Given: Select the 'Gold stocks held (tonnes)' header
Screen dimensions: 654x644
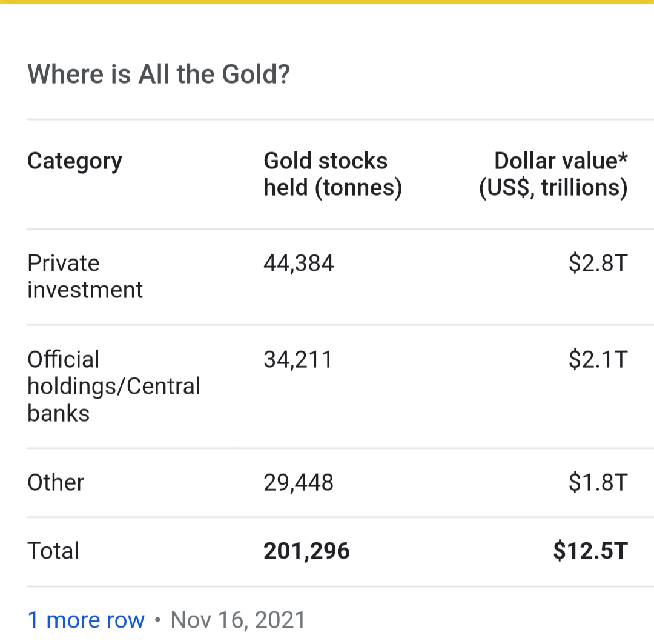Looking at the screenshot, I should [x=333, y=174].
